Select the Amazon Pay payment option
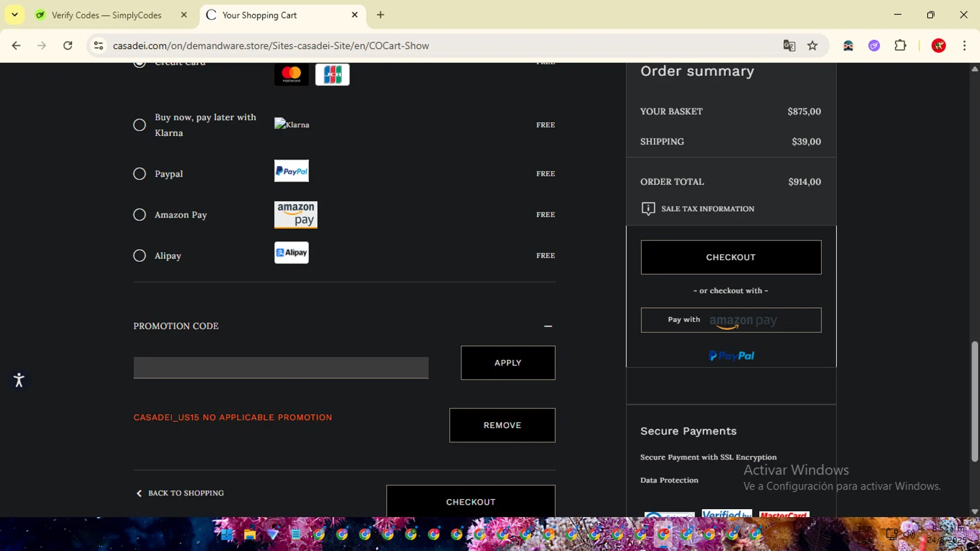Screen dimensions: 980x551 click(140, 215)
